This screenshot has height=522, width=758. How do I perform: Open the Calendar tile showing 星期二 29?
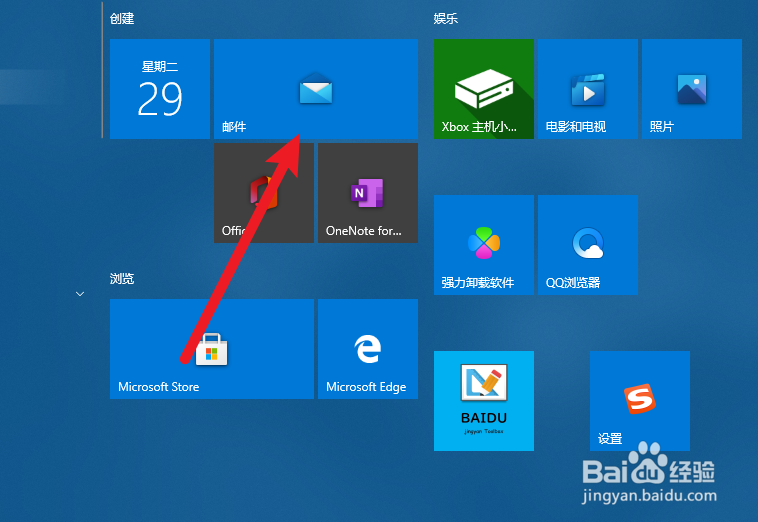pyautogui.click(x=160, y=89)
